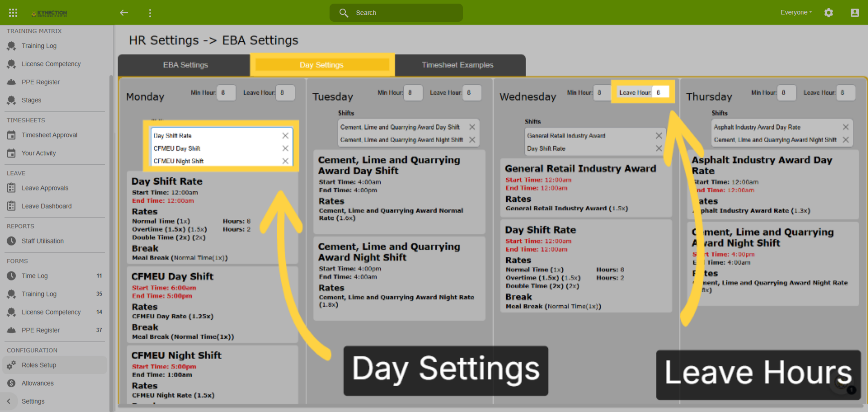Open the settings gear in header
Viewport: 868px width, 412px height.
click(x=828, y=13)
